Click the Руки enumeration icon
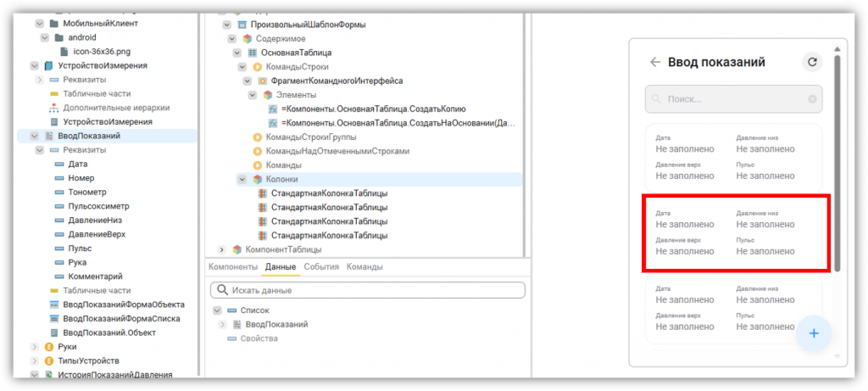The image size is (868, 391). [48, 347]
